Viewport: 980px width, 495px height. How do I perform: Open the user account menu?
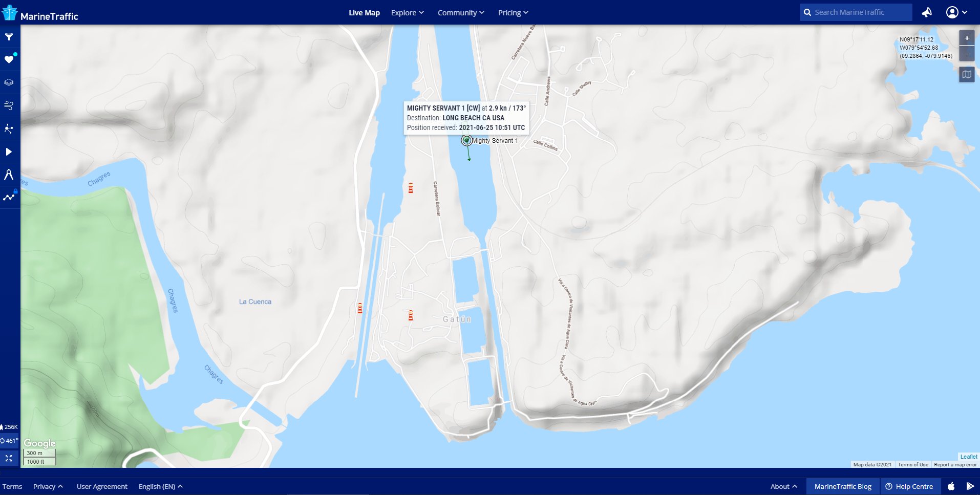pos(956,12)
